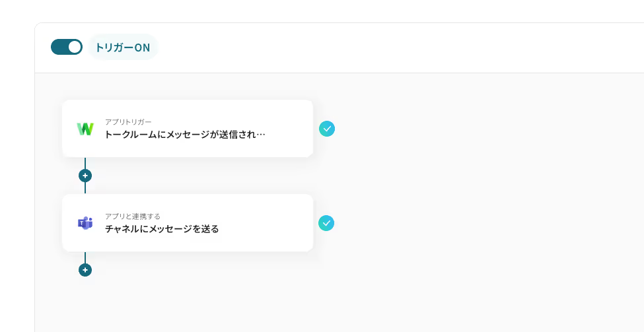Viewport: 644px width, 332px height.
Task: Click the アプリトリガー caption text
Action: pyautogui.click(x=128, y=122)
